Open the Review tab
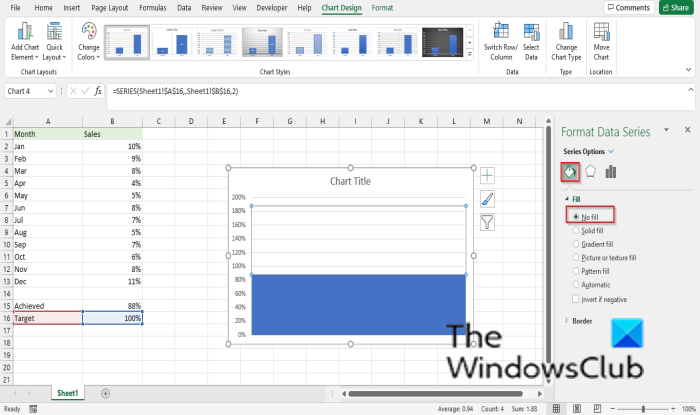This screenshot has height=415, width=700. click(x=212, y=8)
